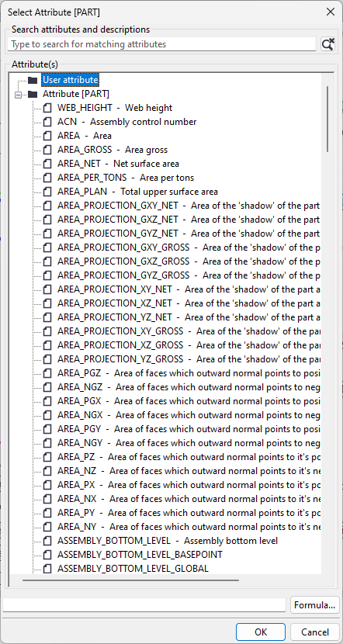The width and height of the screenshot is (343, 644).
Task: Focus the search attributes text field
Action: pos(161,44)
